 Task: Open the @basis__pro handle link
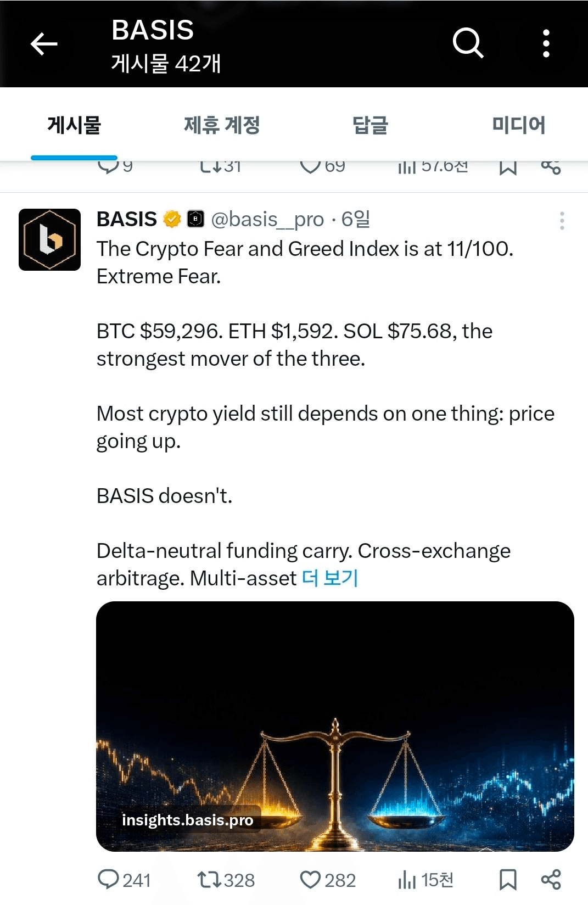[x=267, y=219]
